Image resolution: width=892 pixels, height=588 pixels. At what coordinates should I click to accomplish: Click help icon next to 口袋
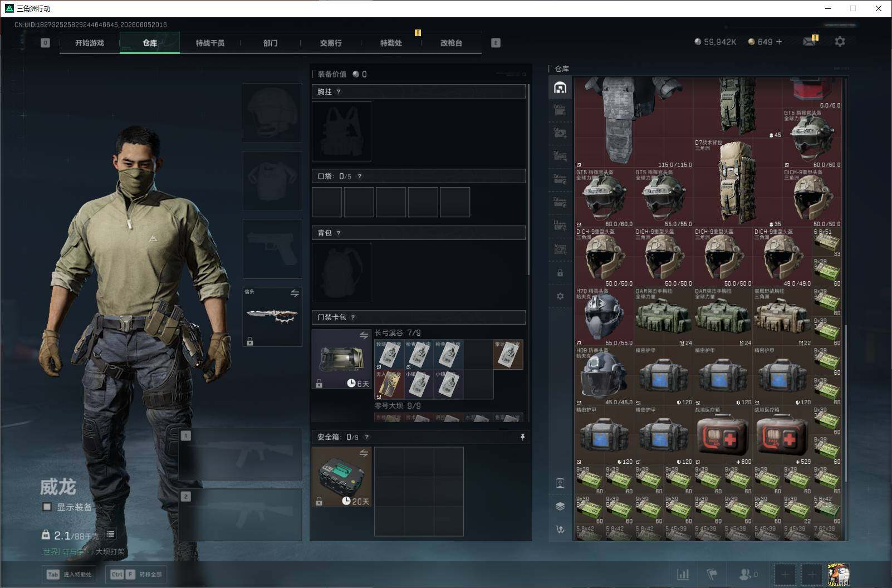[x=360, y=176]
